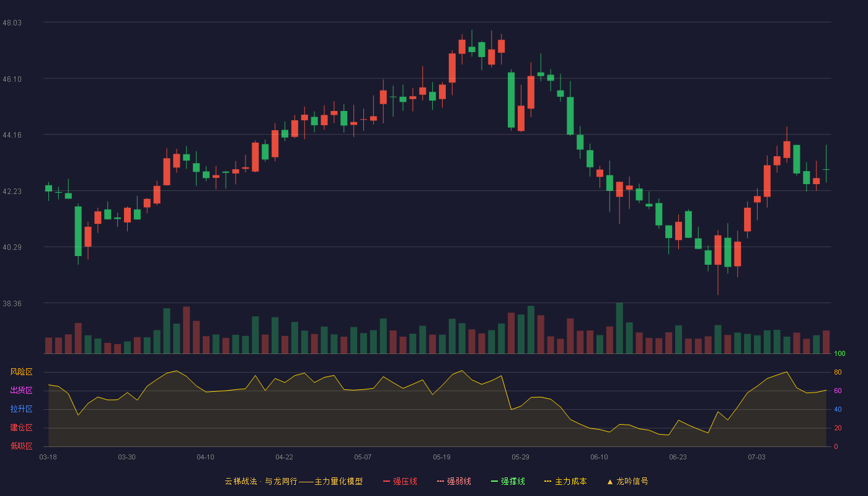Toggle the 强弱线 legend series
Viewport: 868px width, 496px height.
[x=454, y=481]
